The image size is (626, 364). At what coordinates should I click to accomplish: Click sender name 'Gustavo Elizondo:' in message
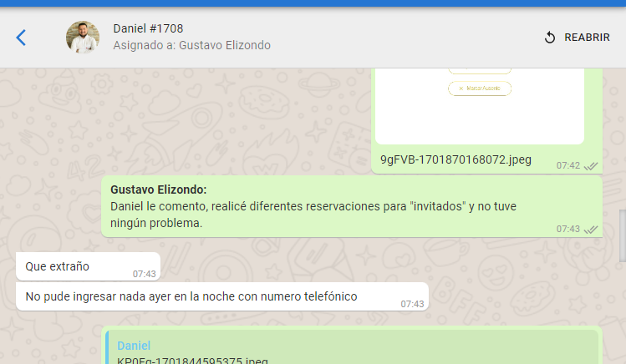[x=158, y=190]
